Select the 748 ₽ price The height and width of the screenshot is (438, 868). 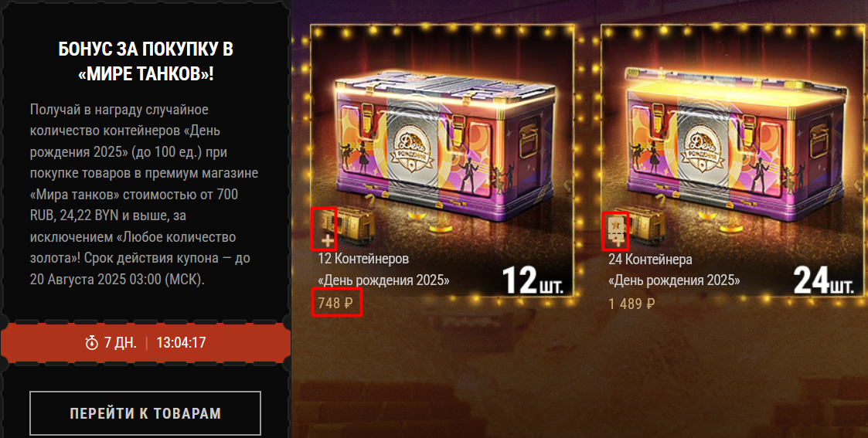(x=335, y=303)
